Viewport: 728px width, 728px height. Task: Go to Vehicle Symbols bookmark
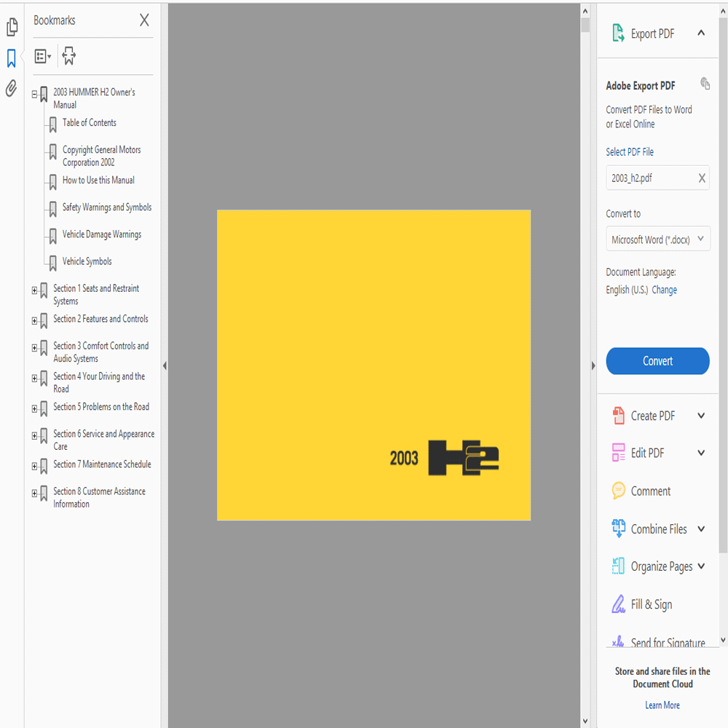coord(87,261)
